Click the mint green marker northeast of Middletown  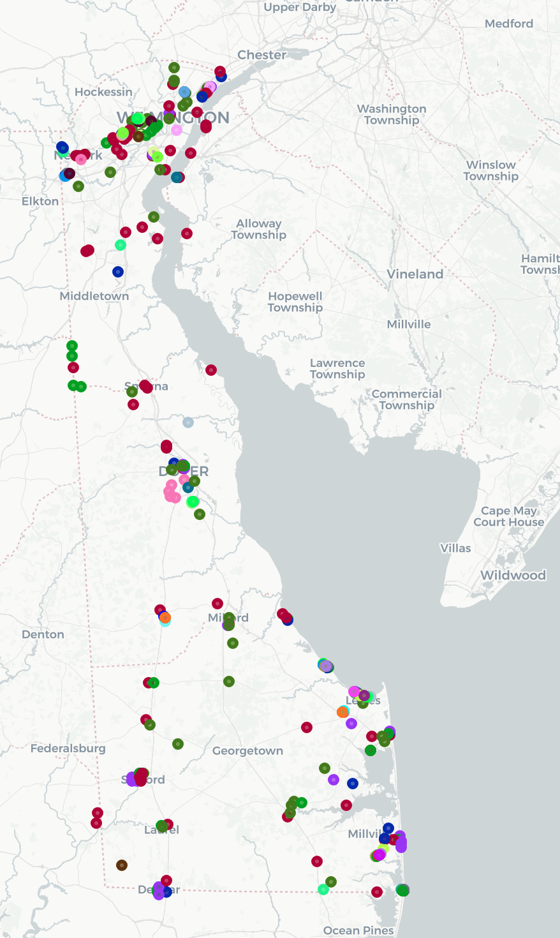pyautogui.click(x=121, y=245)
